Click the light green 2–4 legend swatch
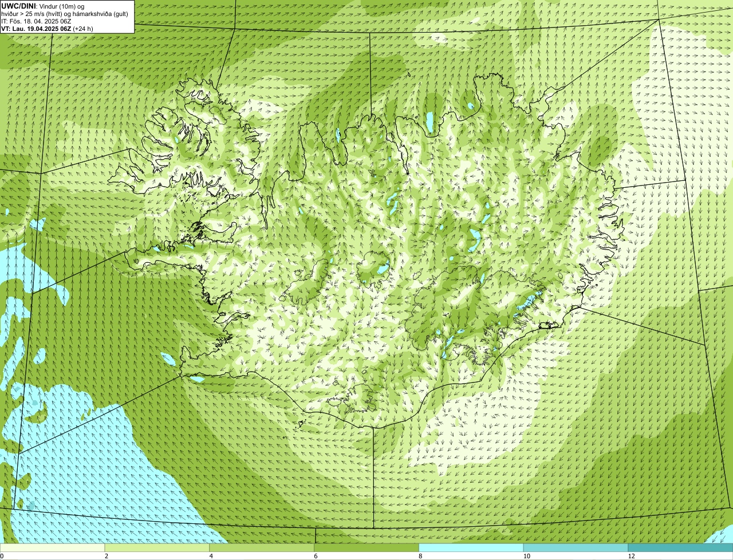The height and width of the screenshot is (560, 733). pyautogui.click(x=157, y=547)
